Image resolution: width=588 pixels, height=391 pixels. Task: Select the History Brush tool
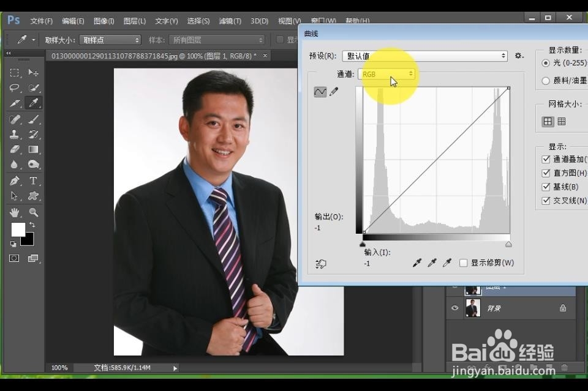click(x=33, y=134)
